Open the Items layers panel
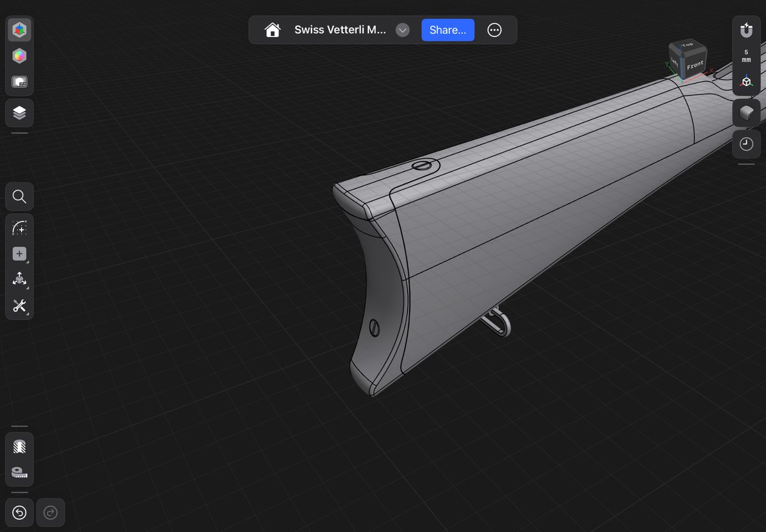This screenshot has width=766, height=532. (19, 113)
